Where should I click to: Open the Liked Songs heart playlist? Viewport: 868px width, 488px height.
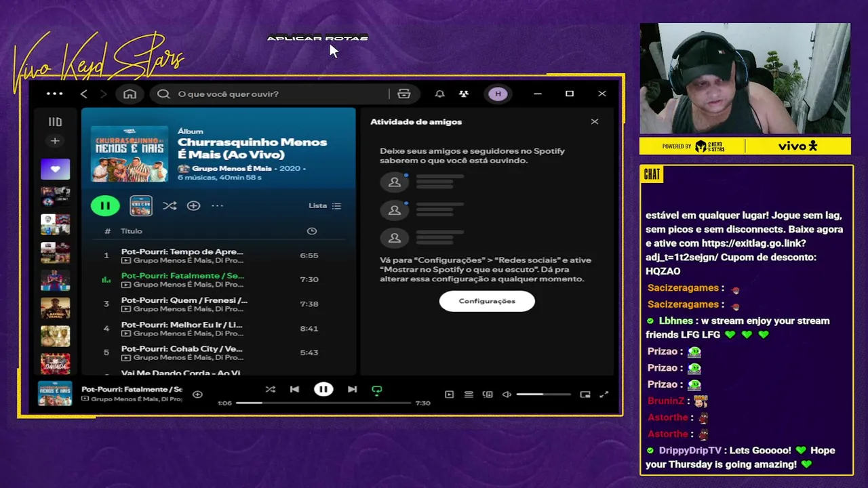55,169
